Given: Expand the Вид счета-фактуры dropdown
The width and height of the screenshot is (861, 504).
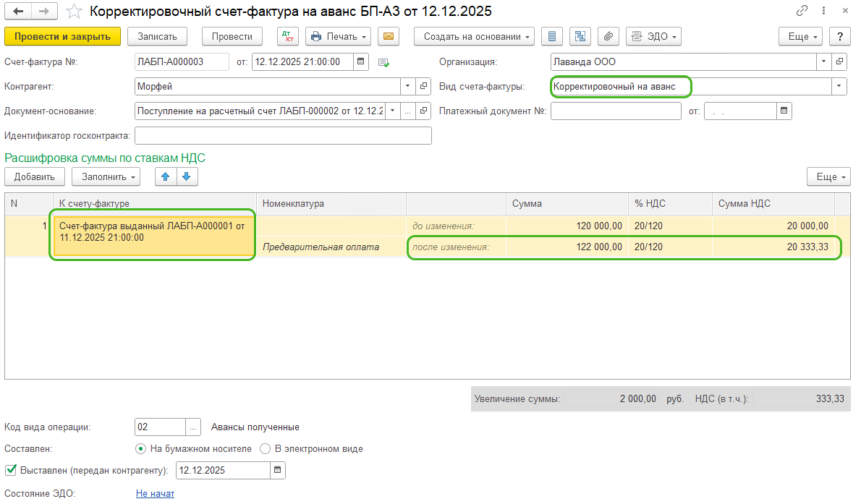Looking at the screenshot, I should pyautogui.click(x=839, y=87).
